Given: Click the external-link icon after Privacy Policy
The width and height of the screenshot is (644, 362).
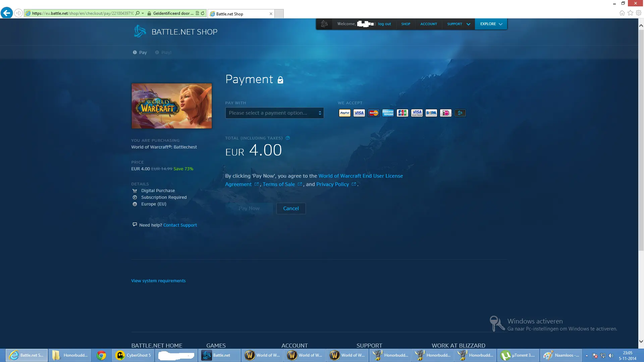Looking at the screenshot, I should coord(354,184).
